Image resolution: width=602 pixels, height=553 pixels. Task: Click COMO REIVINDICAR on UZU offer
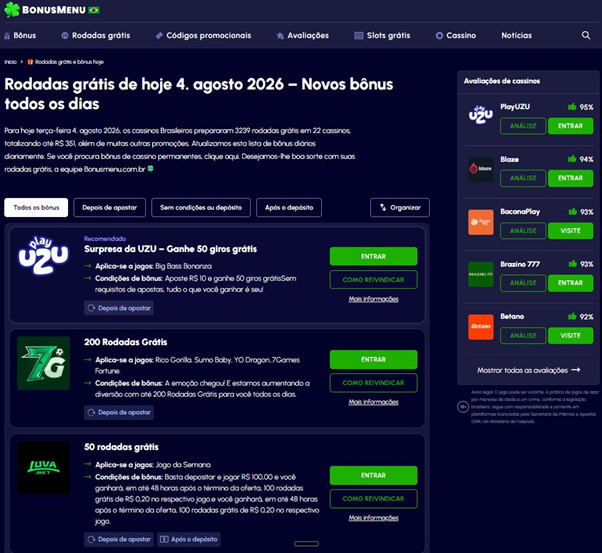click(373, 280)
